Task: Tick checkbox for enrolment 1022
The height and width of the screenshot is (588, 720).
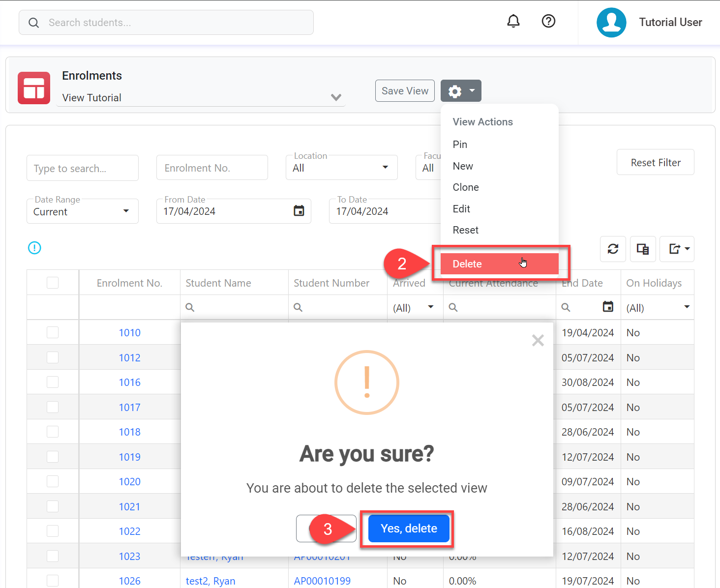Action: pyautogui.click(x=53, y=531)
